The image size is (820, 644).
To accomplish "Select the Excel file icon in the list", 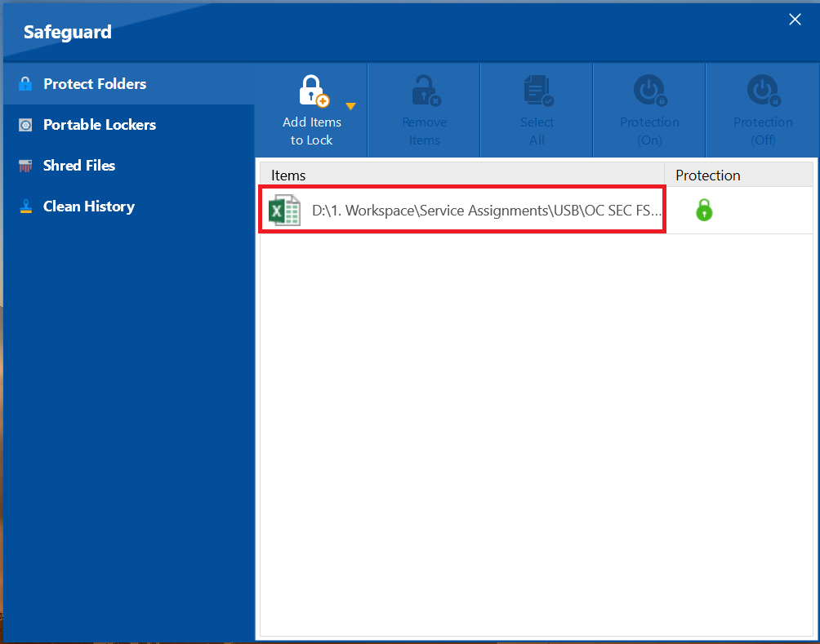I will (x=284, y=210).
